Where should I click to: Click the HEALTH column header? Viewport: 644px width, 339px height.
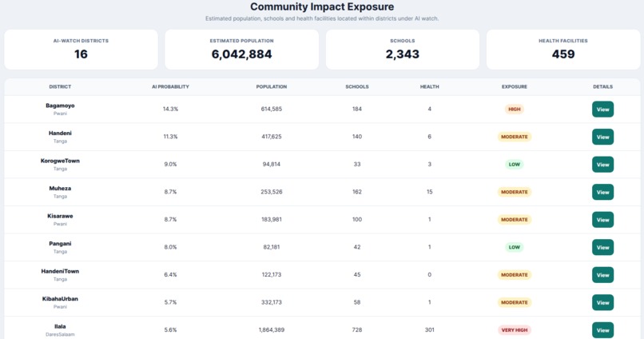pyautogui.click(x=430, y=86)
